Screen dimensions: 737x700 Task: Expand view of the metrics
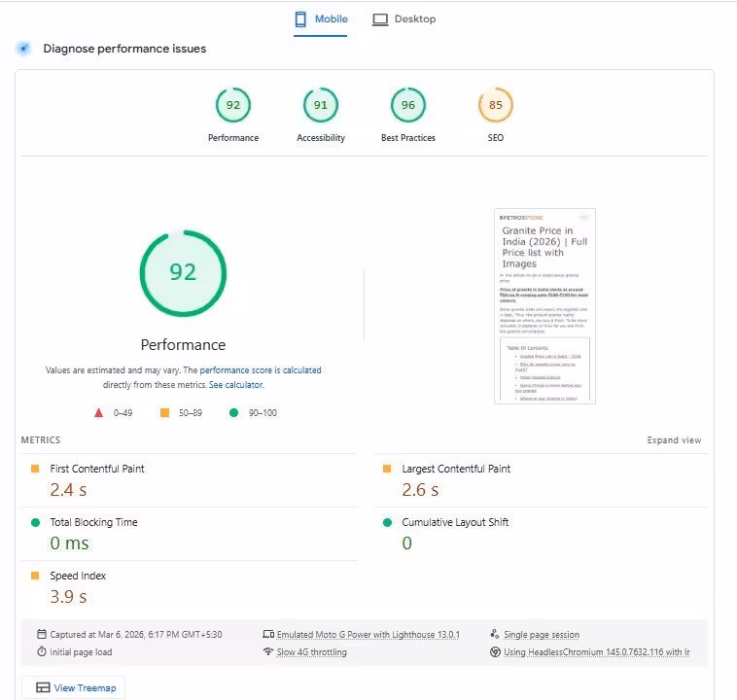[x=674, y=440]
